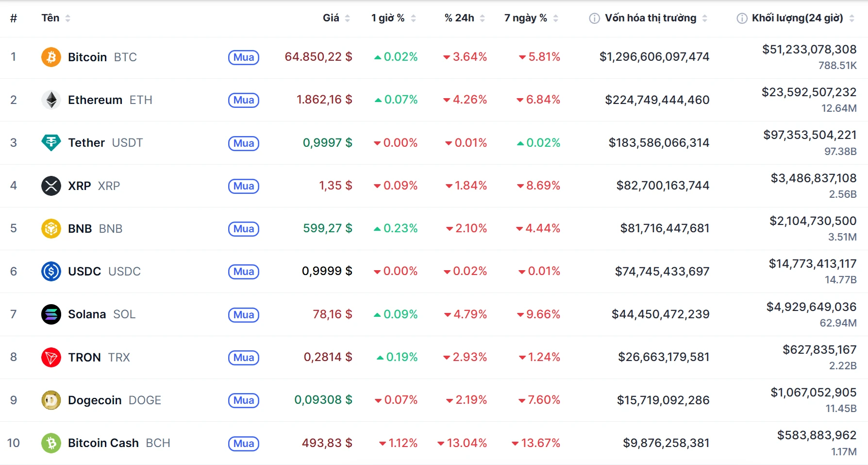Viewport: 868px width, 465px height.
Task: Sort by Tên column header
Action: point(50,18)
